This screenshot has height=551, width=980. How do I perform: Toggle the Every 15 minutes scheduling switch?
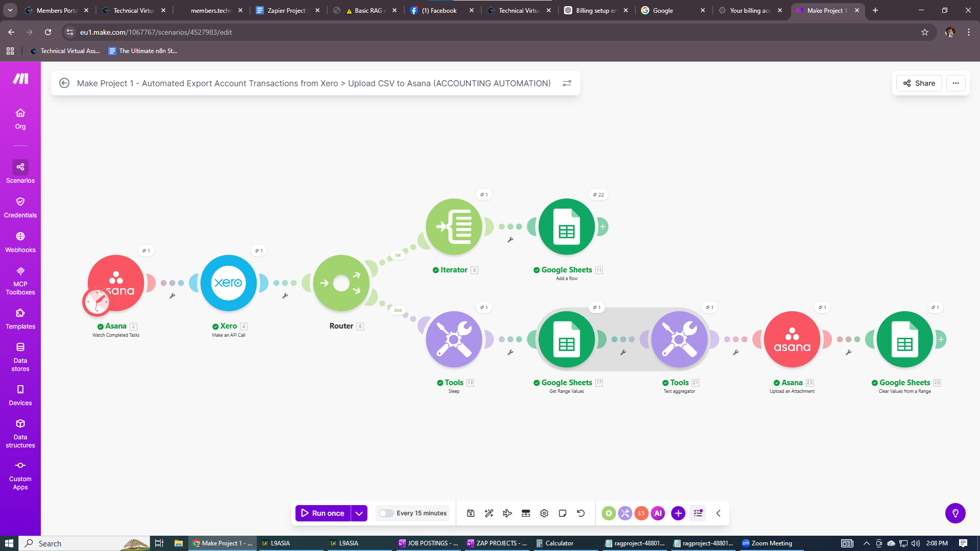coord(386,513)
